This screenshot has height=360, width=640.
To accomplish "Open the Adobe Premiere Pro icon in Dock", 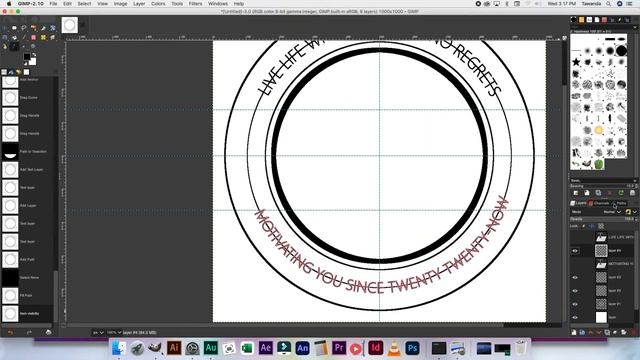I will (x=339, y=348).
